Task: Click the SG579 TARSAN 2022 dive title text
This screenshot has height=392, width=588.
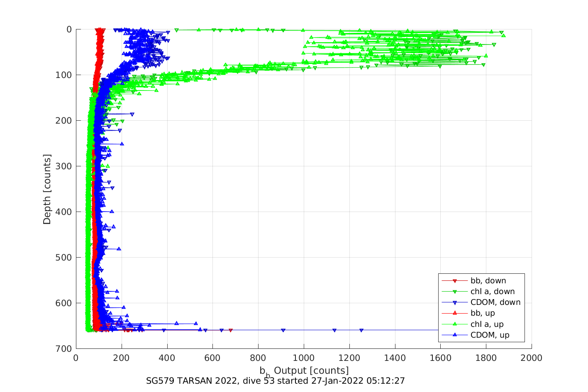Action: click(276, 381)
